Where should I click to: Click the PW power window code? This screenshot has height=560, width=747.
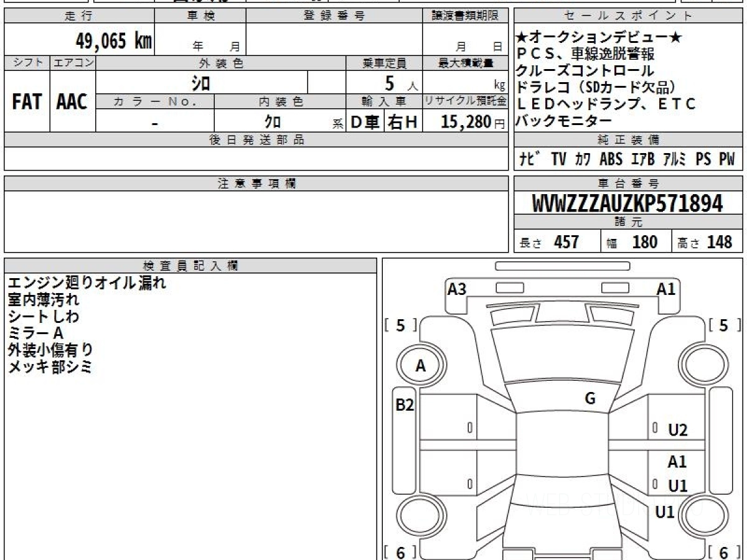coord(727,159)
